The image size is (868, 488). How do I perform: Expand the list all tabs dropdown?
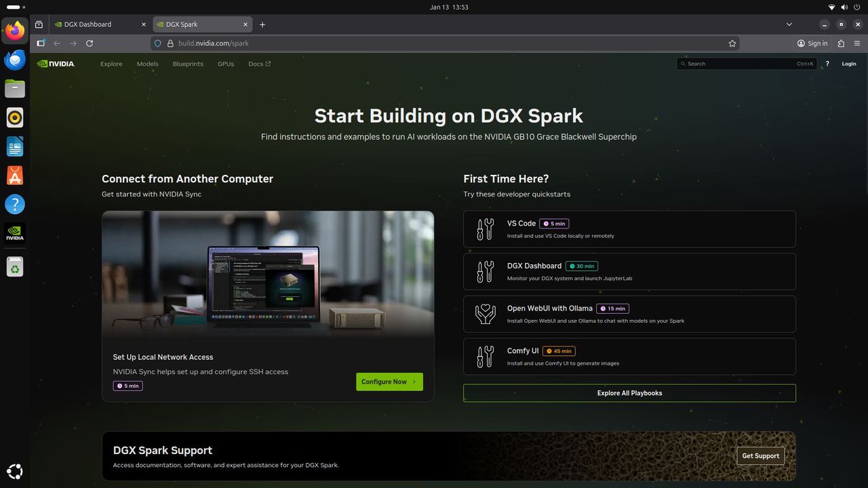coord(789,24)
